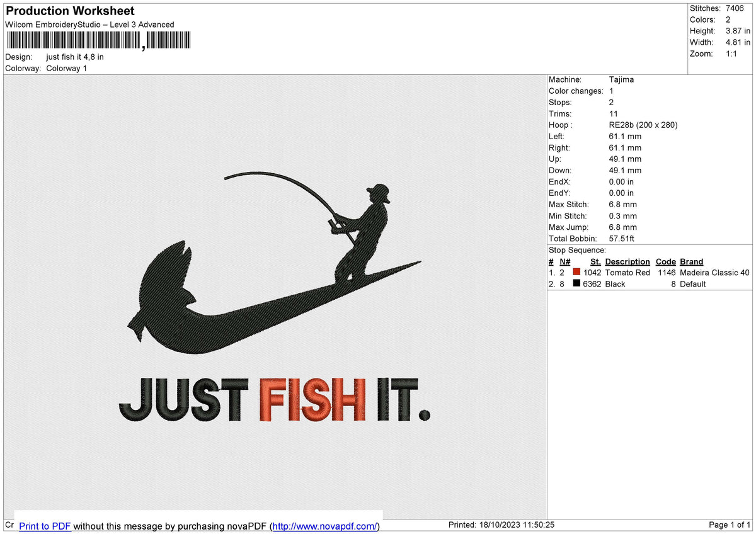Click 'Page 1 of 1' footer text
Screen dimensions: 756x534
[x=730, y=525]
